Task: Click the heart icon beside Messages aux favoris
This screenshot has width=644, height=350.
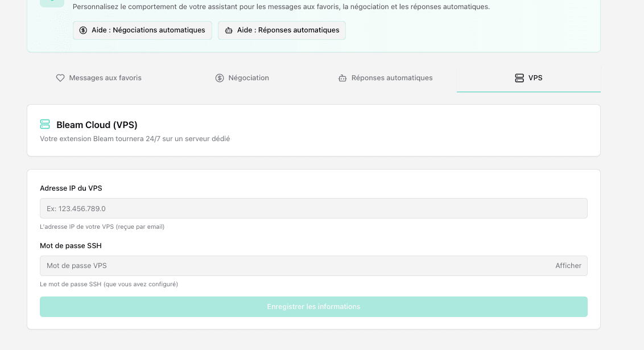Action: pos(60,78)
